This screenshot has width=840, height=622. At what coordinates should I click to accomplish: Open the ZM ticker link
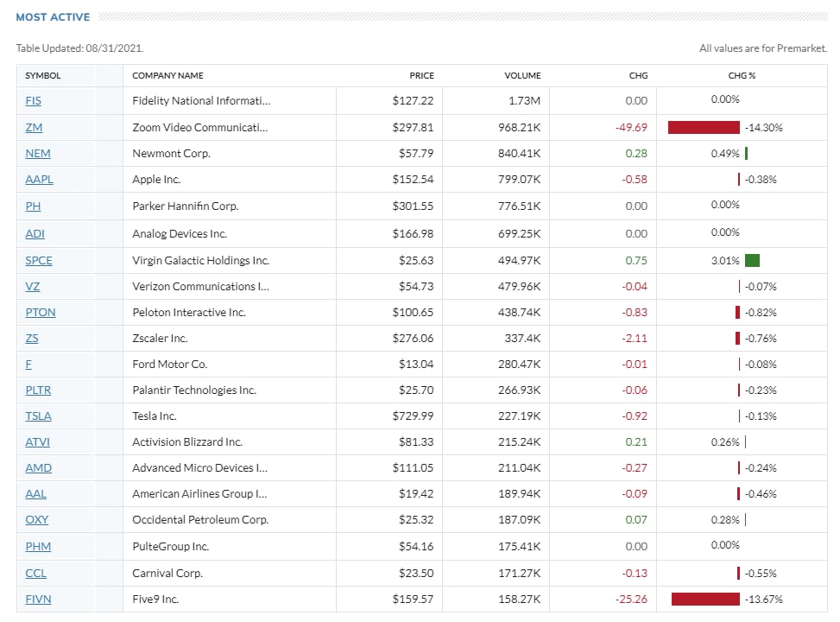click(x=34, y=128)
